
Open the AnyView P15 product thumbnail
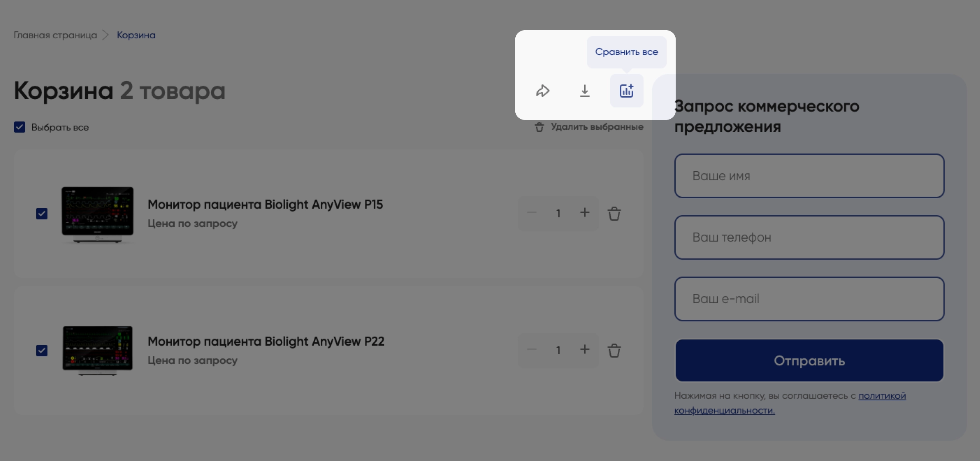[98, 214]
